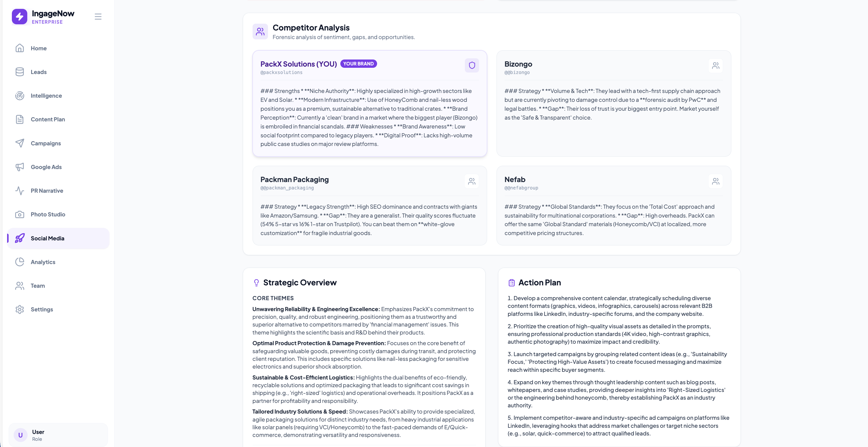Open the User profile card

[58, 435]
